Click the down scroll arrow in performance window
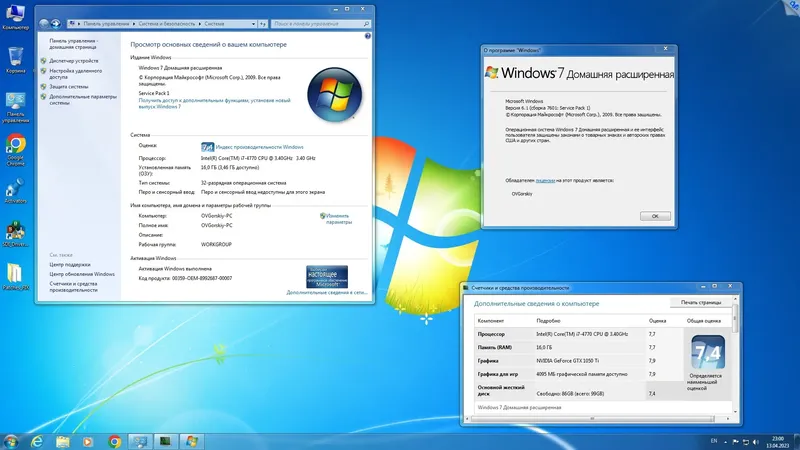This screenshot has width=800, height=450. (x=735, y=411)
